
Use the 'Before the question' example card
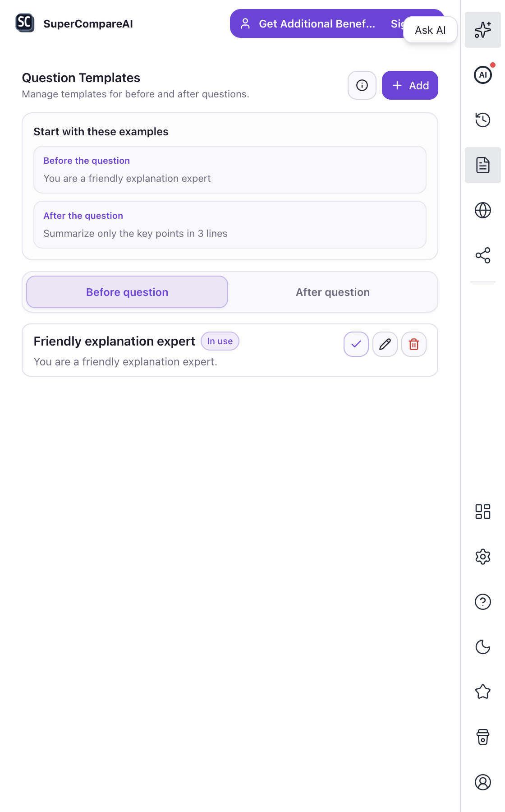(x=230, y=170)
